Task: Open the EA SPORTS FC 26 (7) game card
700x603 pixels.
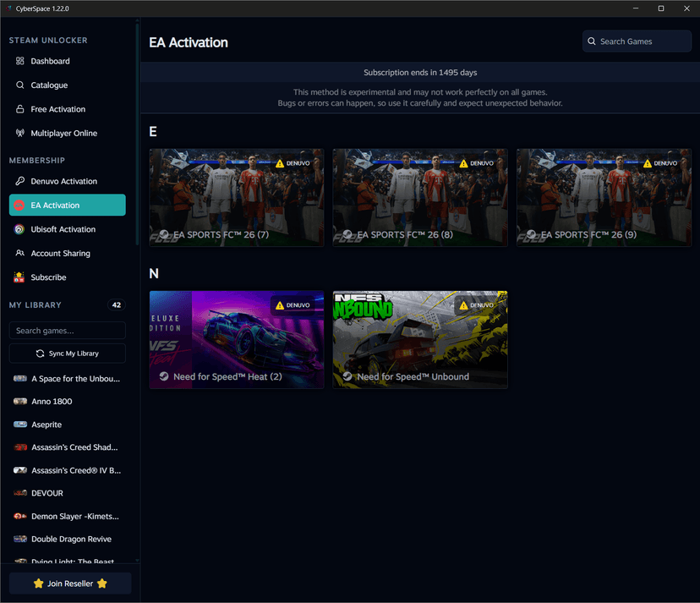Action: click(237, 197)
